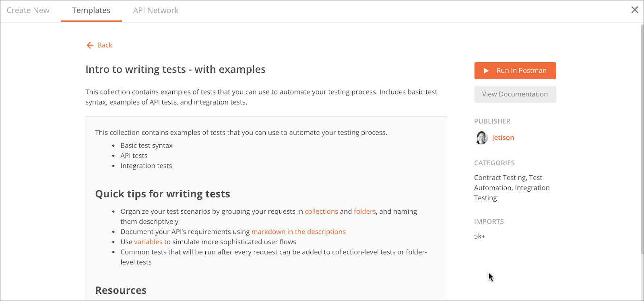
Task: Click the back arrow icon
Action: (90, 45)
